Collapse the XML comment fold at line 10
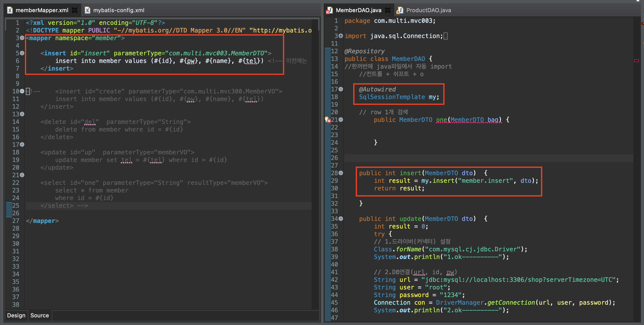 (22, 91)
